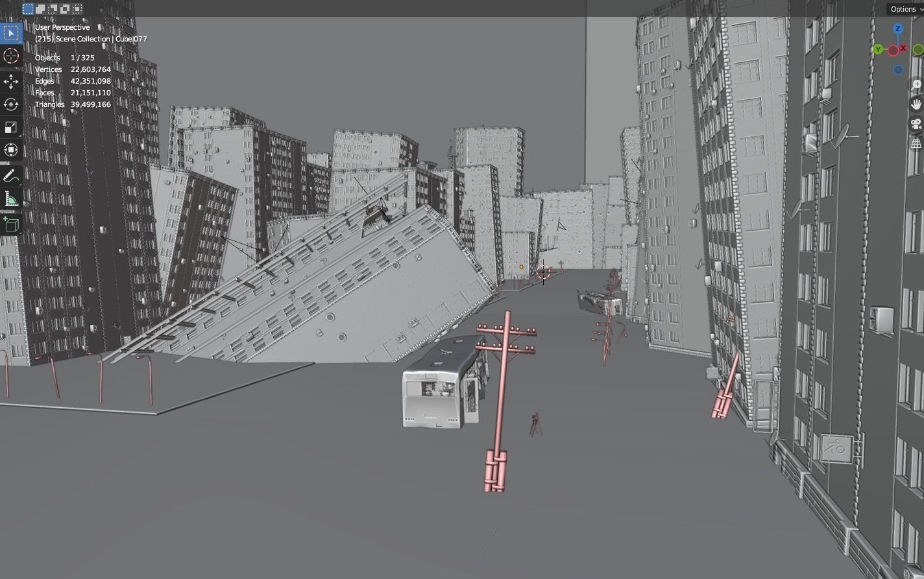Click the Faces '21,151,110' value

[90, 93]
